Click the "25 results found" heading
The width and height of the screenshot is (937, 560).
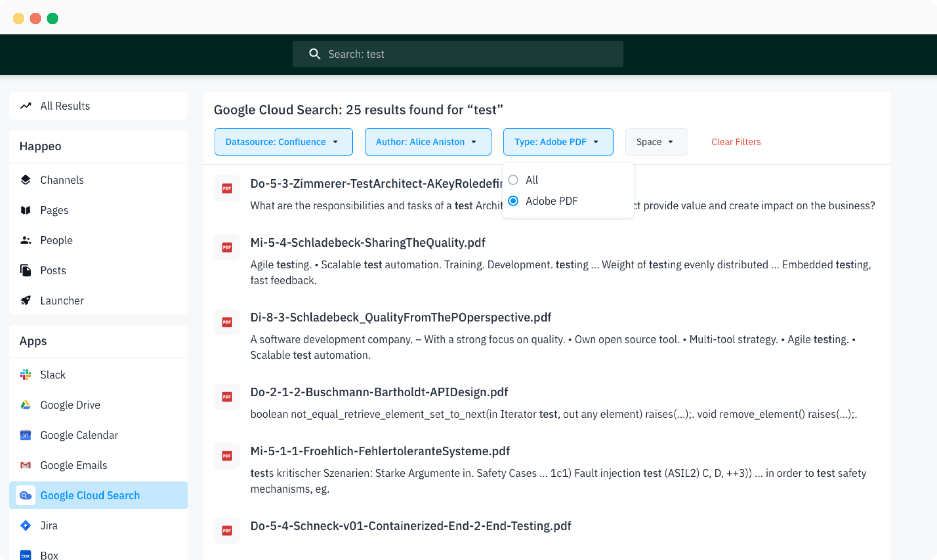[358, 110]
